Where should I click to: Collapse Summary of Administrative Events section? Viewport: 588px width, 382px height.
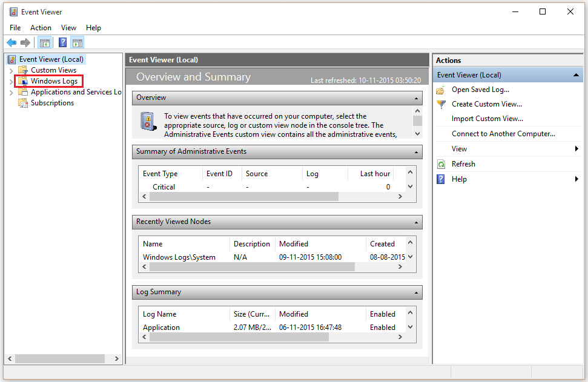(416, 152)
